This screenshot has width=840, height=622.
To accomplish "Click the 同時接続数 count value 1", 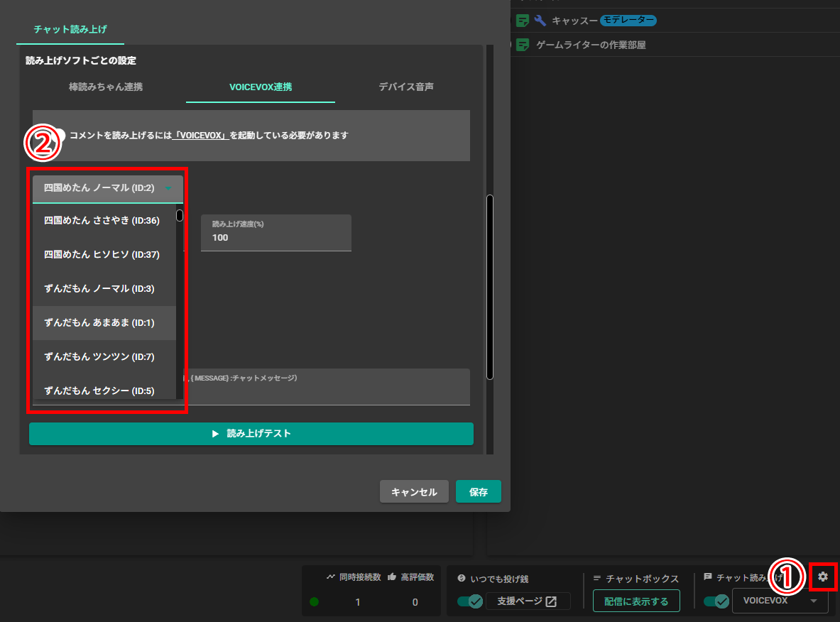I will (x=357, y=602).
